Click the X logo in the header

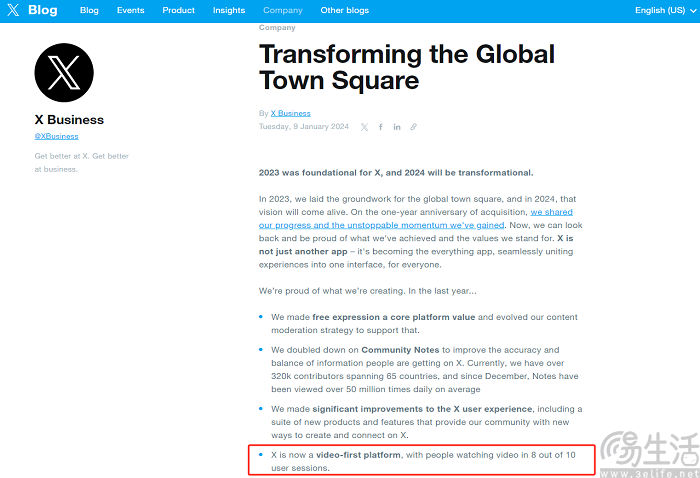pos(14,10)
